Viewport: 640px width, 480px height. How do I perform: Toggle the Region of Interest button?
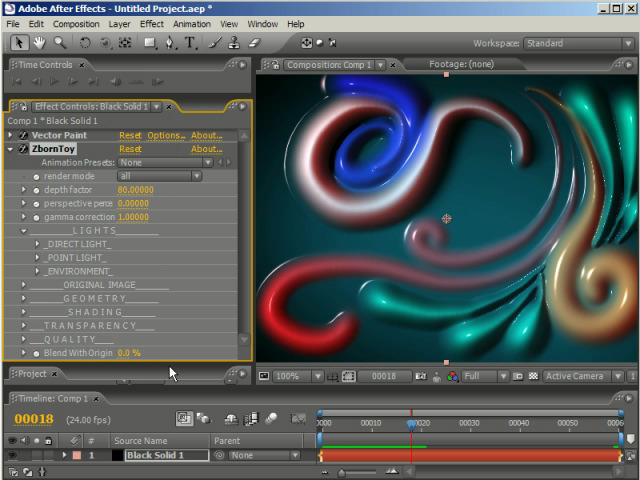[x=349, y=376]
